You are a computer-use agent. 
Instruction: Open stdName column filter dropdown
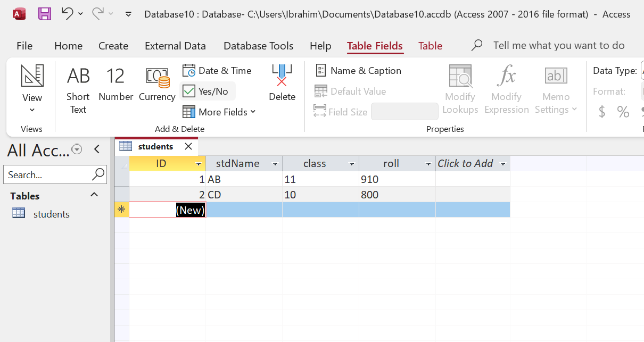click(x=275, y=164)
